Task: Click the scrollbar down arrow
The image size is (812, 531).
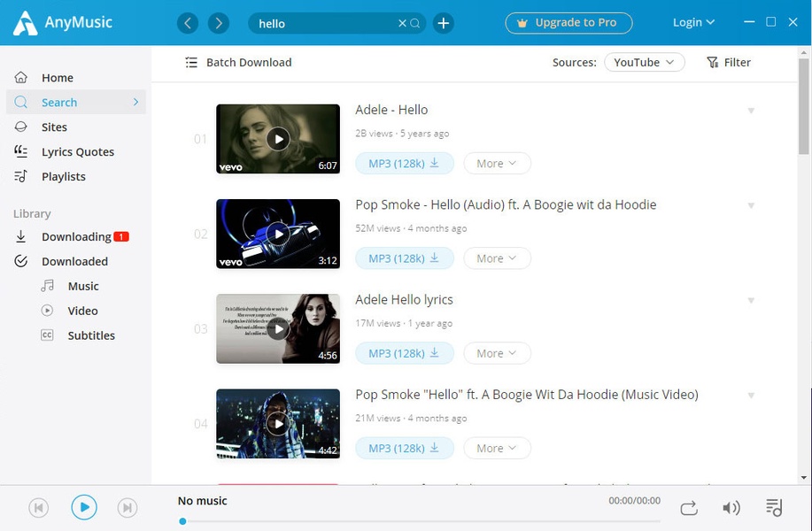Action: [803, 478]
